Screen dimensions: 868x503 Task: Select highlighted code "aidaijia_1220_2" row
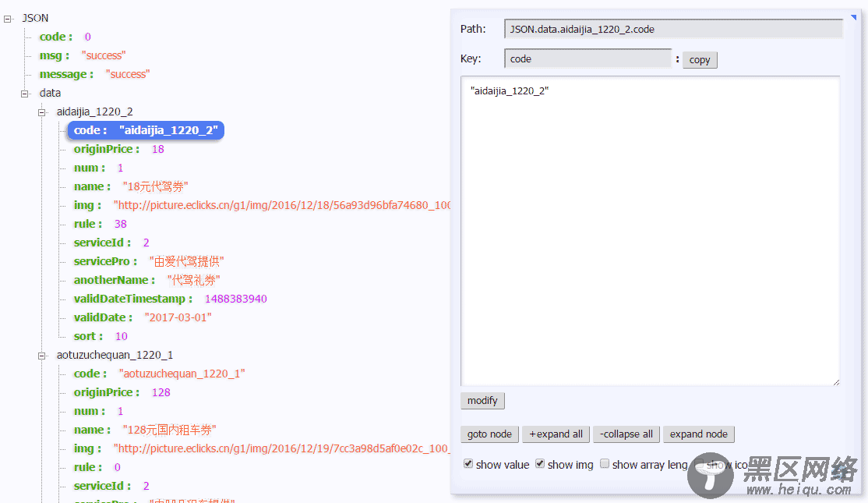click(146, 130)
